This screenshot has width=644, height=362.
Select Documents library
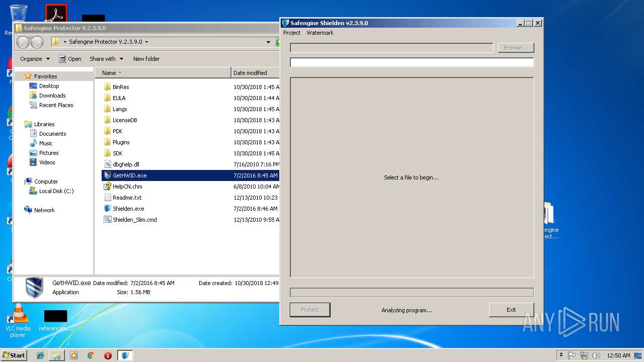[x=52, y=134]
